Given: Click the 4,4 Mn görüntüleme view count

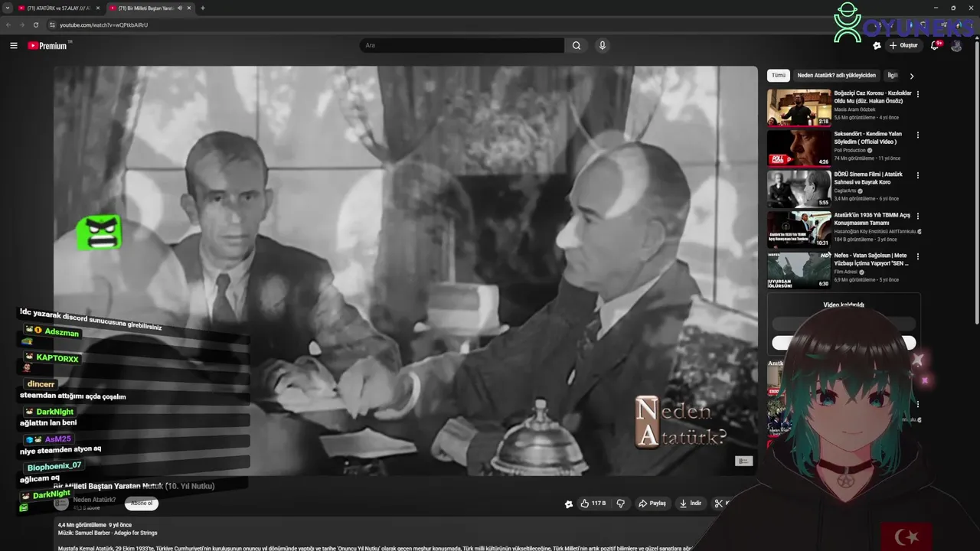Looking at the screenshot, I should [82, 525].
